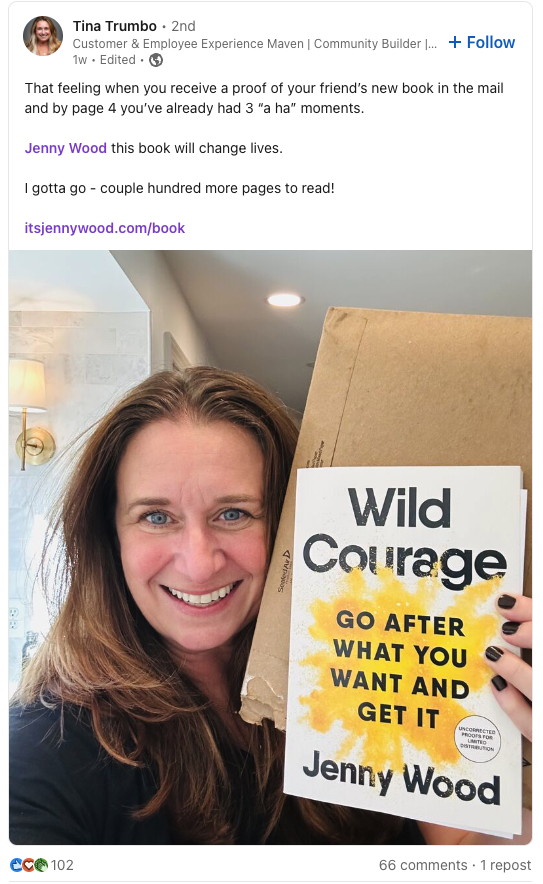Click the Edited label on the post
This screenshot has width=543, height=884.
[117, 60]
